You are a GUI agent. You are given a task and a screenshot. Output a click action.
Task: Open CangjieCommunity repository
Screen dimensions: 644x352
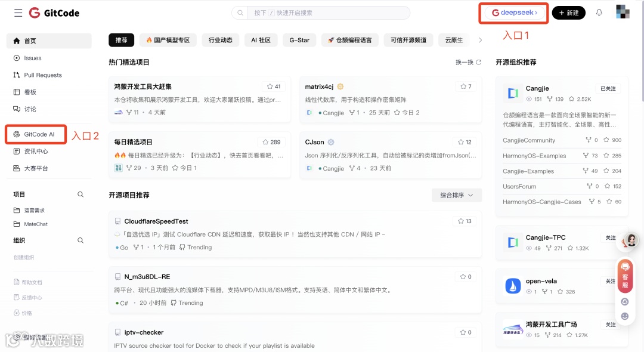coord(529,140)
